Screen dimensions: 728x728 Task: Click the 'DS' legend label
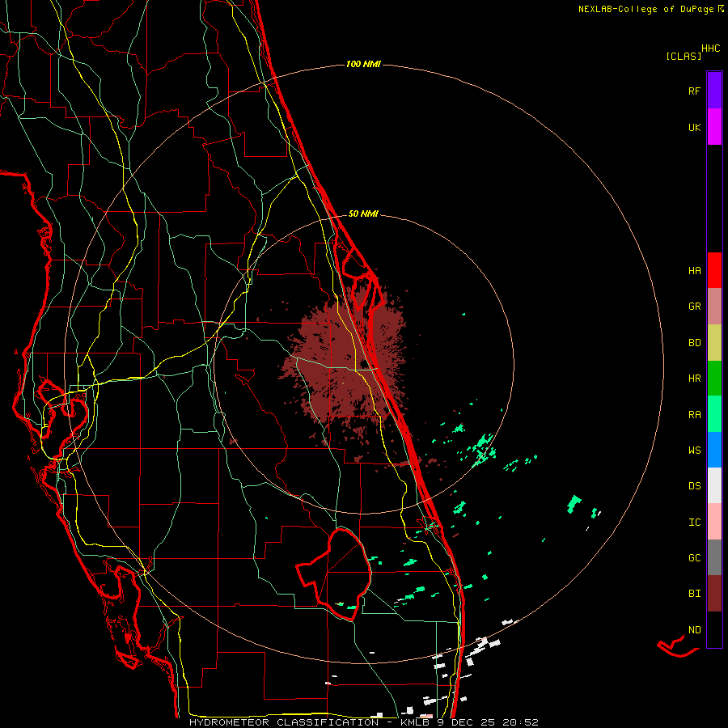694,485
